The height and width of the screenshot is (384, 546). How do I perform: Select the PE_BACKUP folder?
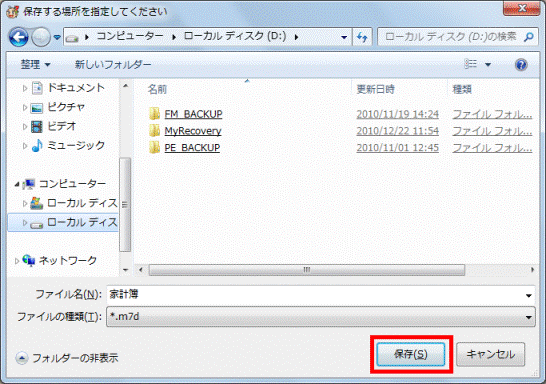tap(192, 148)
